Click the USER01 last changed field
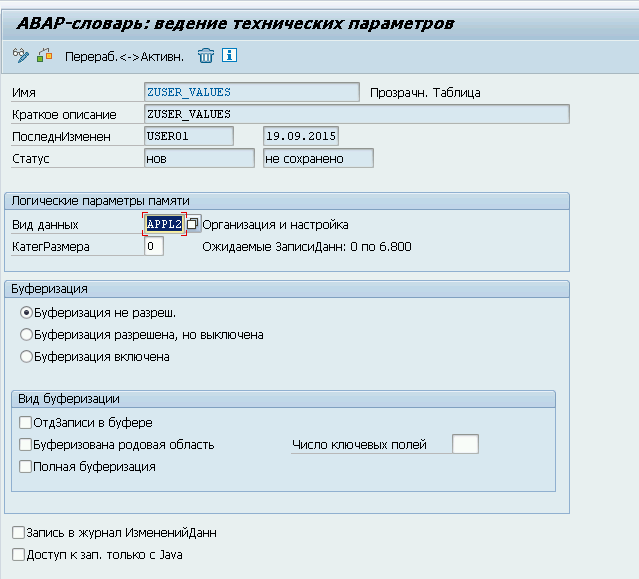This screenshot has width=639, height=579. tap(189, 136)
